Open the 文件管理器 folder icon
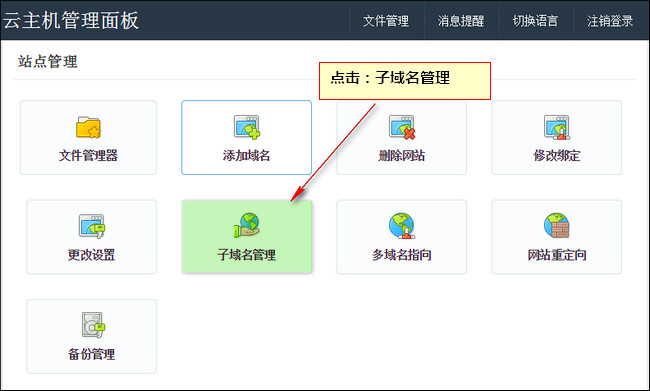This screenshot has width=650, height=391. [x=88, y=127]
